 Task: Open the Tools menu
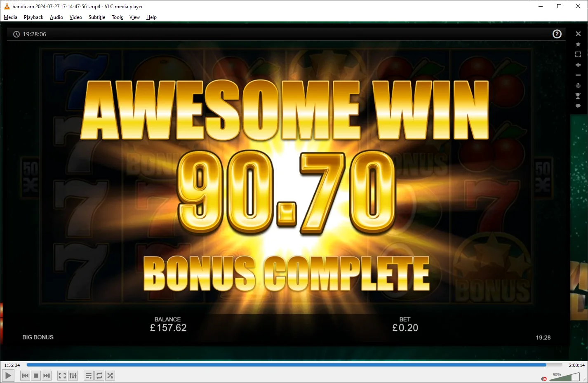118,17
